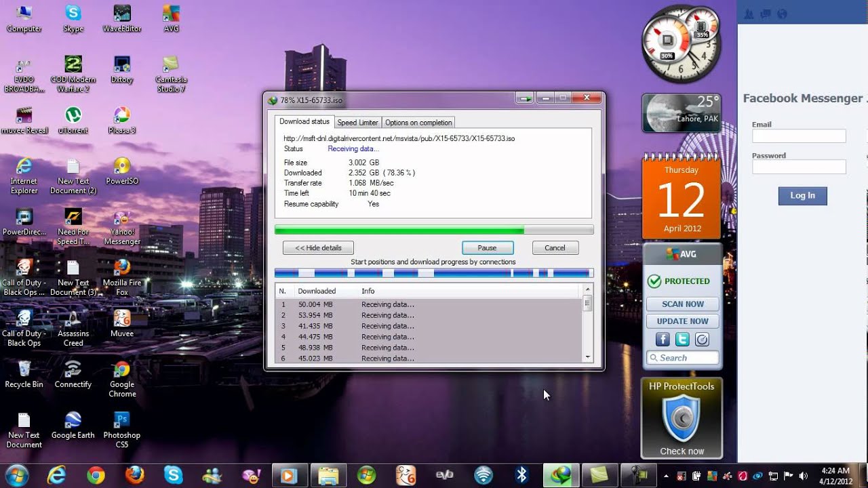Open Internet Explorer desktop shortcut
Screen dimensions: 868x488
click(x=24, y=176)
